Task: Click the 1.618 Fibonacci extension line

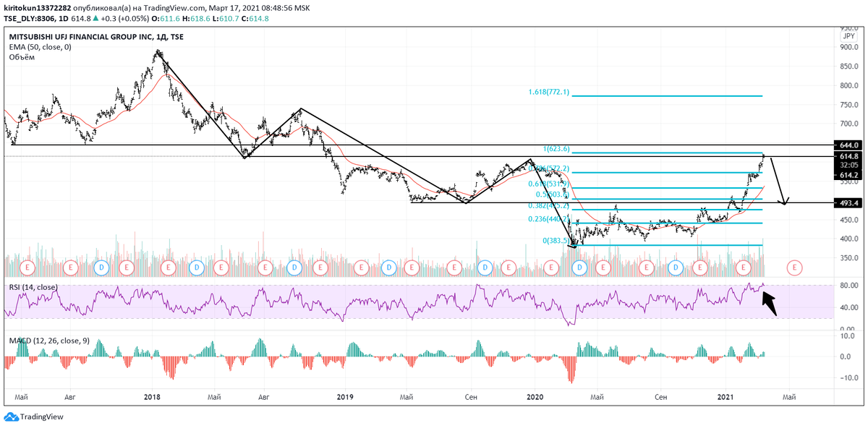Action: coord(668,96)
